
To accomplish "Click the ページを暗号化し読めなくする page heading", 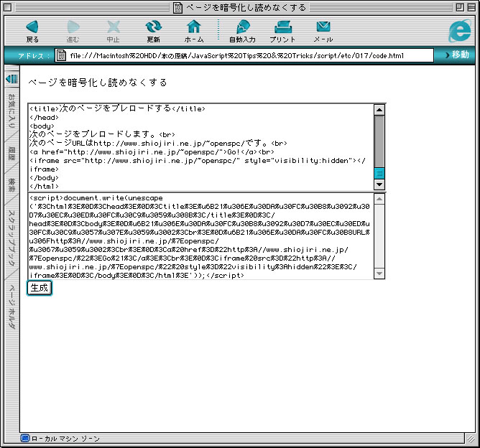I will 98,83.
